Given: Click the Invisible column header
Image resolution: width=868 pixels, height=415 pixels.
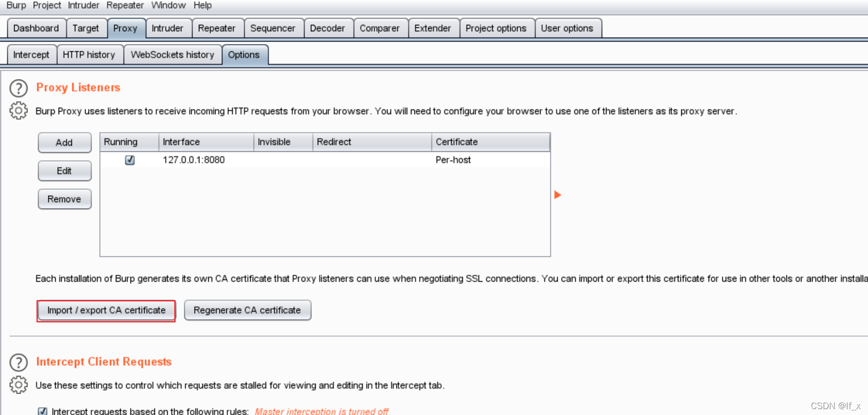Looking at the screenshot, I should [x=283, y=142].
